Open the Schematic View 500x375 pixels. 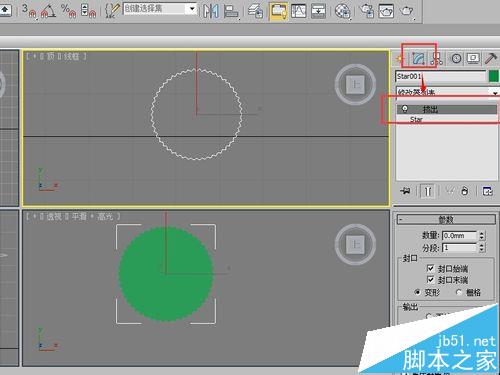pyautogui.click(x=318, y=11)
